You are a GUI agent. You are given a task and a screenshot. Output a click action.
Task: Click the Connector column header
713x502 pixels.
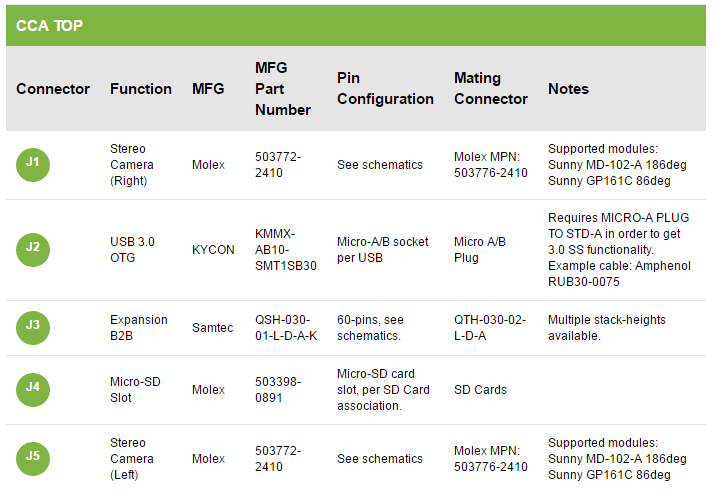click(53, 89)
